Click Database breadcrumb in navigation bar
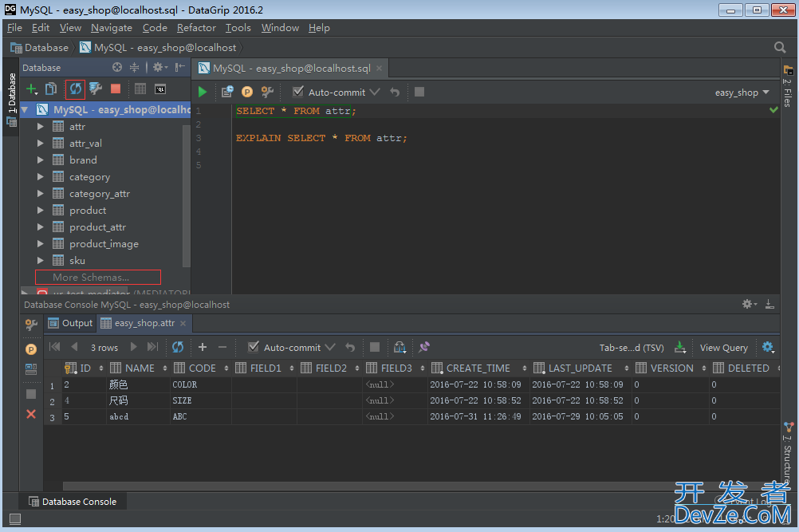 pyautogui.click(x=40, y=47)
